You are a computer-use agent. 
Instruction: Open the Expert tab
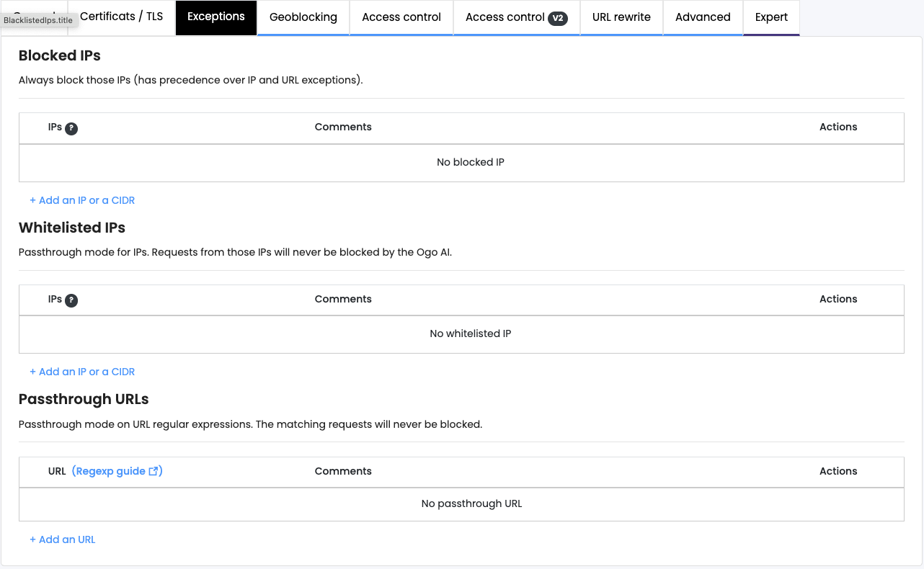coord(771,17)
